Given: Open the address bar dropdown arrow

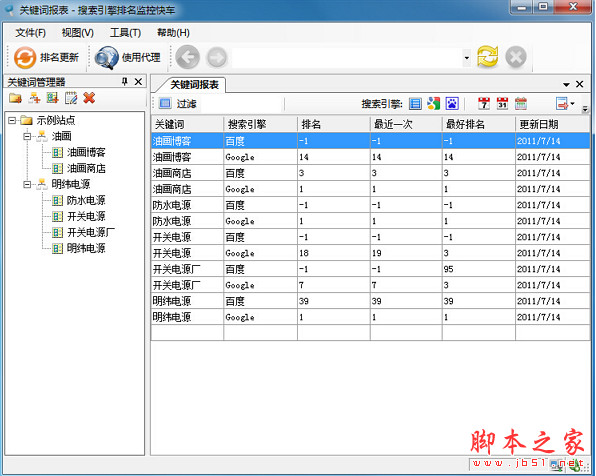Looking at the screenshot, I should (x=466, y=58).
